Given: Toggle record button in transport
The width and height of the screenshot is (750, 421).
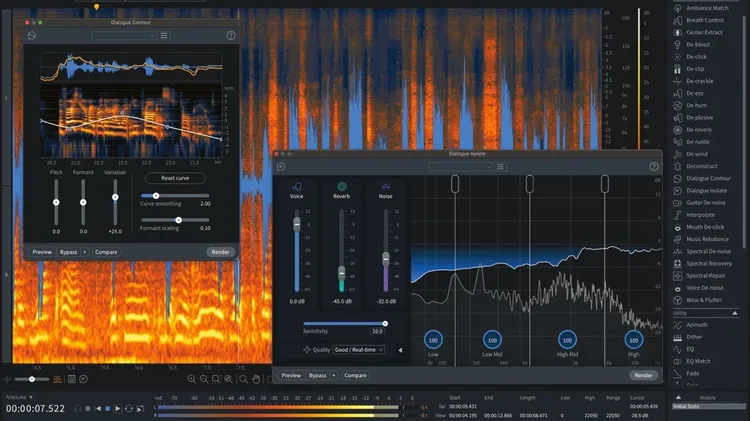Looking at the screenshot, I should pyautogui.click(x=88, y=409).
